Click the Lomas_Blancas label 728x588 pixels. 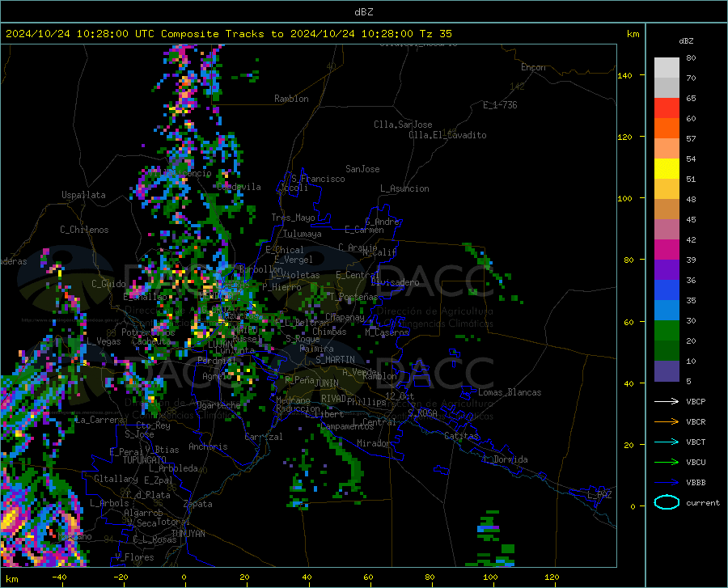(510, 392)
